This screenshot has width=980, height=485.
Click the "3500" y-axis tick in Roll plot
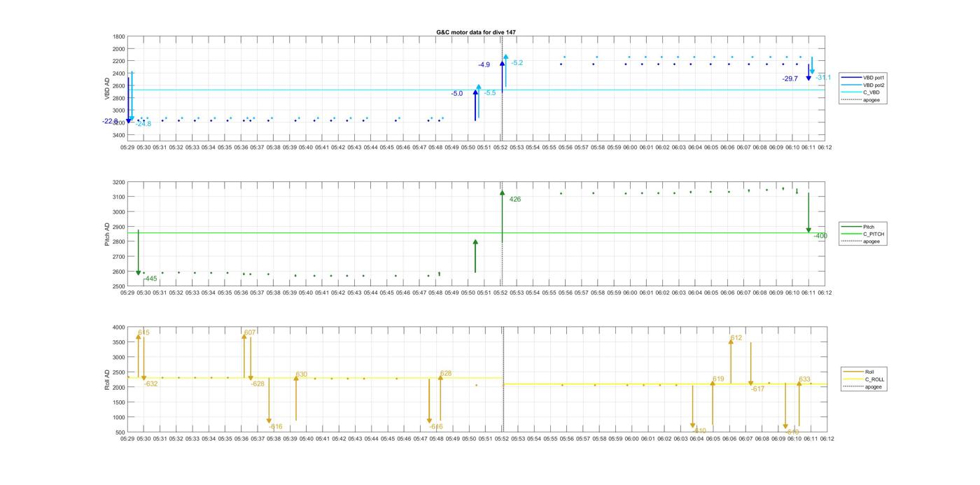119,342
